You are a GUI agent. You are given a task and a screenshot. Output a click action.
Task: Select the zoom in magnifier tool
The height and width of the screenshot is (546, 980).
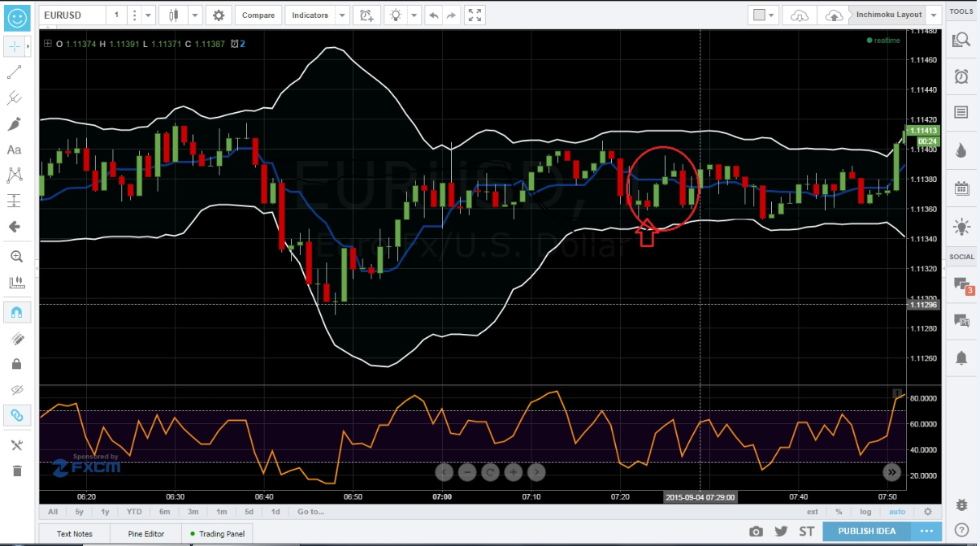coord(16,257)
